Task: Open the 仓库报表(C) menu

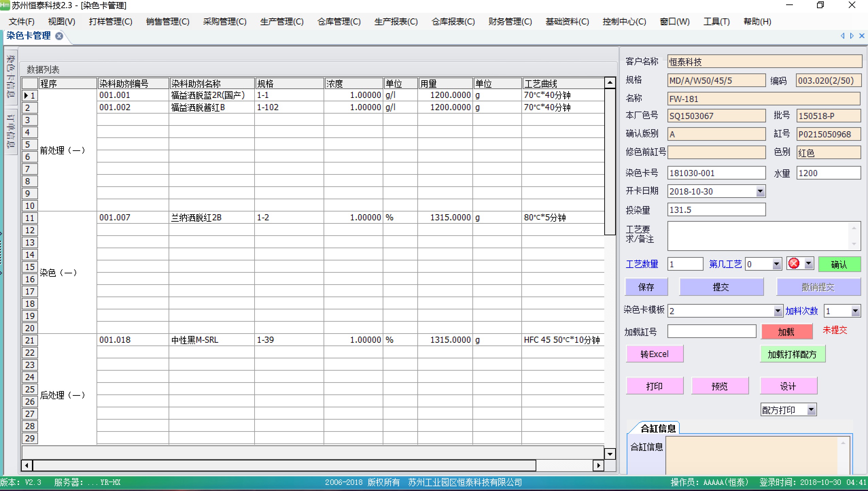Action: [453, 22]
